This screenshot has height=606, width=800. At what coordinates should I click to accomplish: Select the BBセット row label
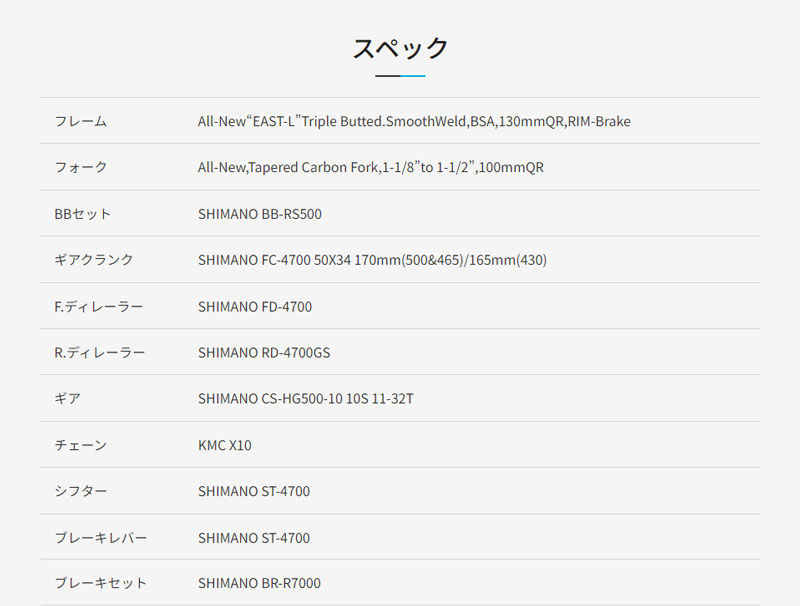(x=83, y=214)
